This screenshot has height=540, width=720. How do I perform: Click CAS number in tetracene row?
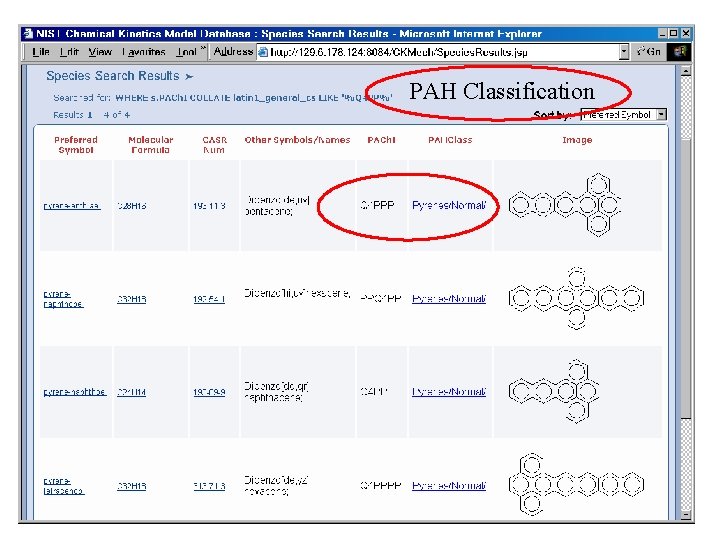tap(209, 486)
